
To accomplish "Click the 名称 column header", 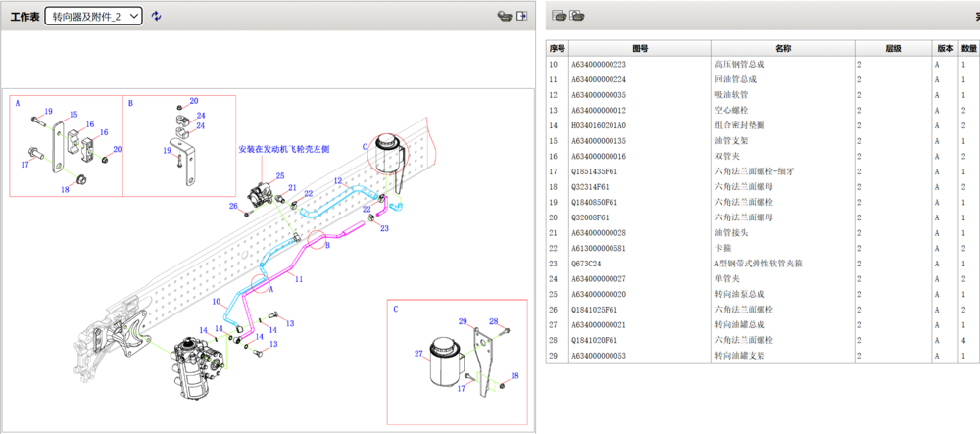I will point(783,48).
